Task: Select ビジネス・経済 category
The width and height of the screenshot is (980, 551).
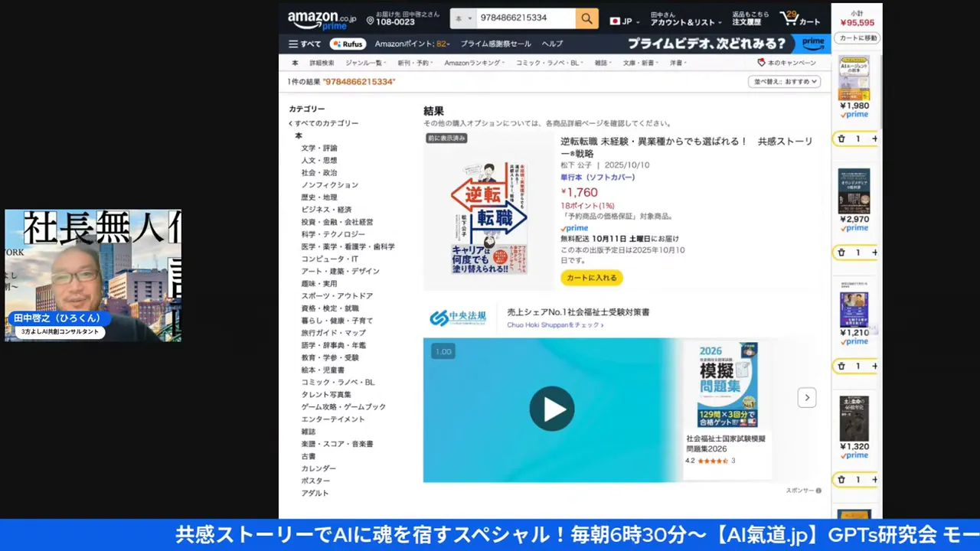Action: pyautogui.click(x=326, y=210)
